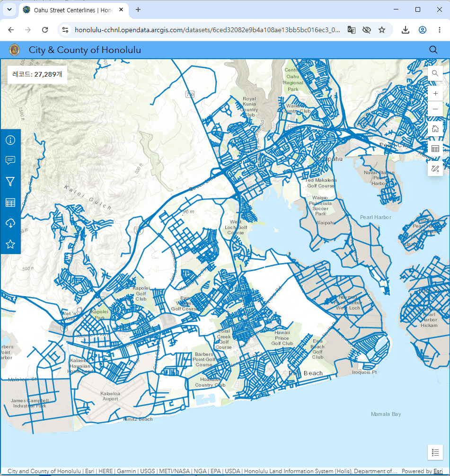
Task: Bookmark this page with star icon
Action: tap(382, 30)
